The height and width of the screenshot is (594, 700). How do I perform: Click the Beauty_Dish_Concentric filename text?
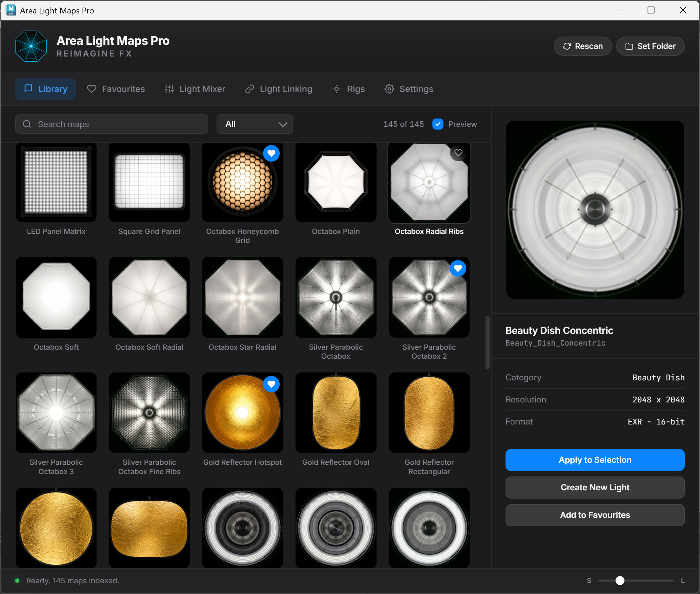[556, 343]
